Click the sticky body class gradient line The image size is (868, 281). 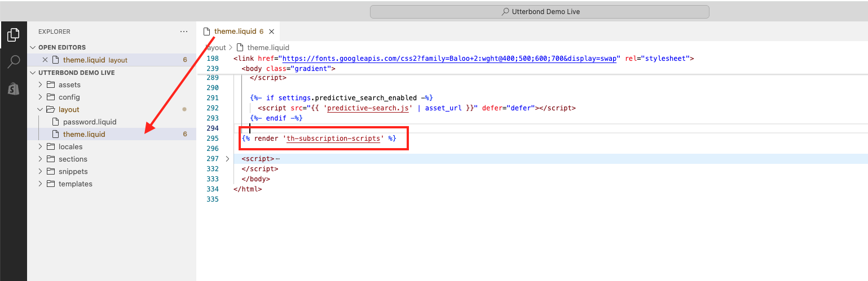pyautogui.click(x=288, y=68)
